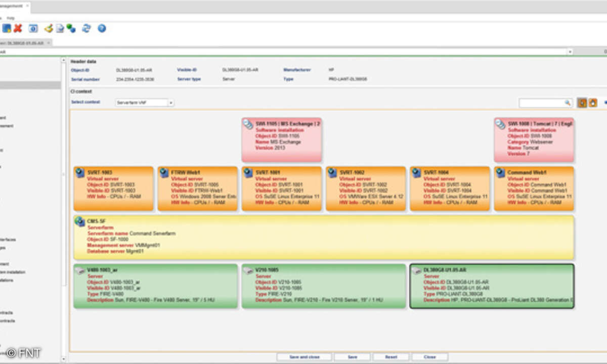Click the Type value PRO-LIANT-DL380G8 in header

click(x=348, y=79)
